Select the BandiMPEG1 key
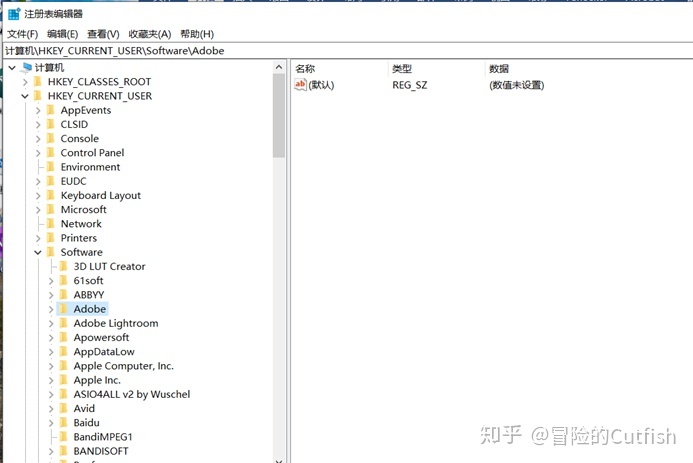This screenshot has height=463, width=693. [x=103, y=437]
